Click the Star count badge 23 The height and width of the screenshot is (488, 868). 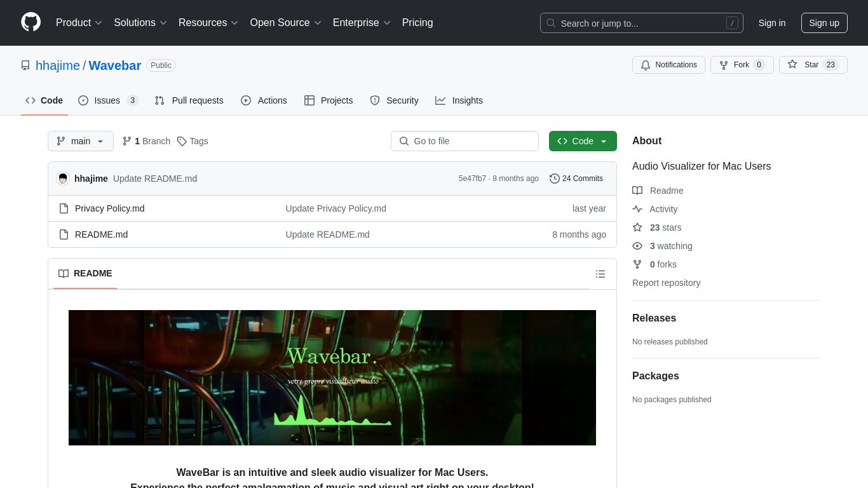click(x=831, y=65)
